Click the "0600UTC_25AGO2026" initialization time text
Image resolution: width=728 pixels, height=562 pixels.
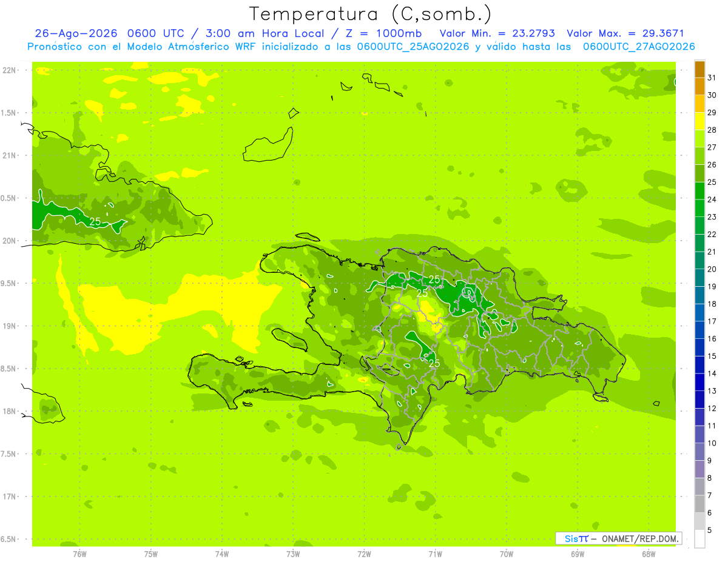(413, 47)
